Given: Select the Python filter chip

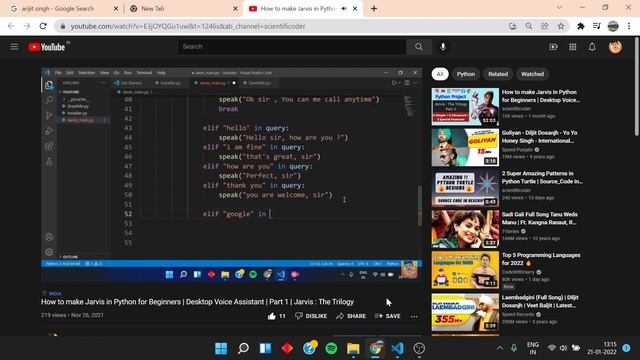Looking at the screenshot, I should pyautogui.click(x=466, y=74).
